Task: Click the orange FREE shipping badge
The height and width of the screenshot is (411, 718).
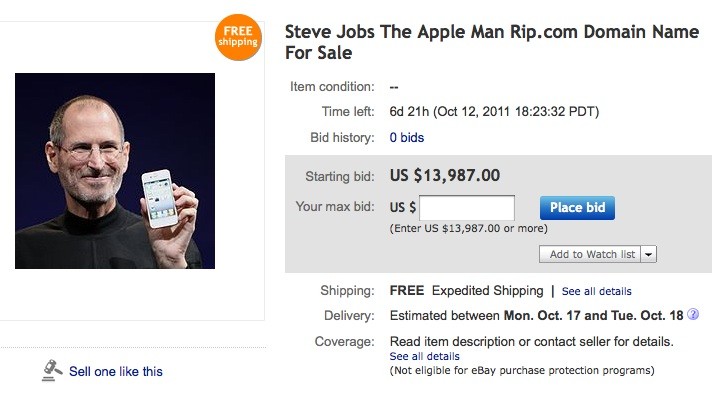Action: (x=238, y=37)
